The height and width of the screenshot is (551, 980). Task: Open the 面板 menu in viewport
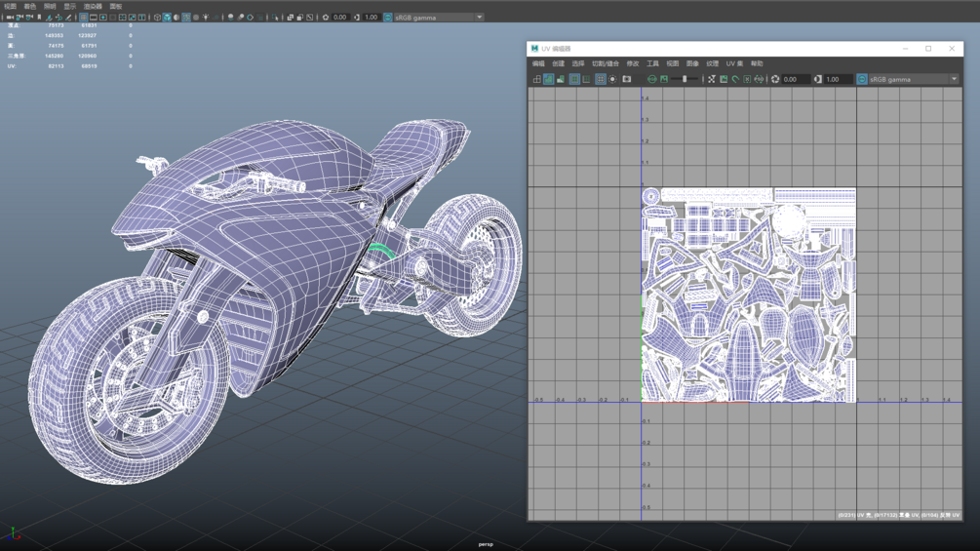click(x=116, y=6)
